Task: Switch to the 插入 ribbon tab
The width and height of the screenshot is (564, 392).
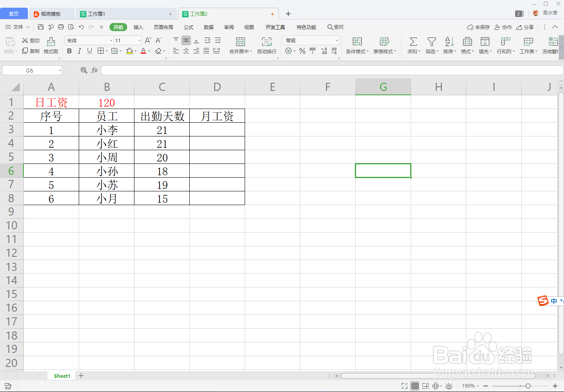Action: pos(138,27)
